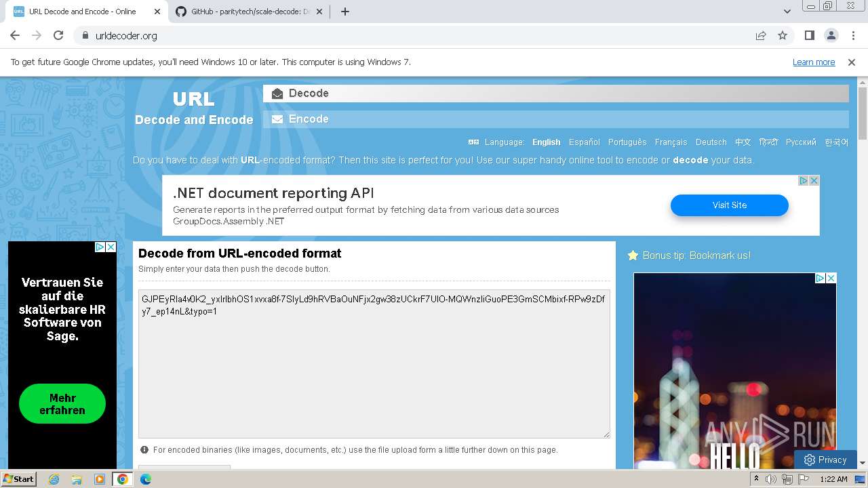Switch language to Korean 한국어

click(836, 142)
